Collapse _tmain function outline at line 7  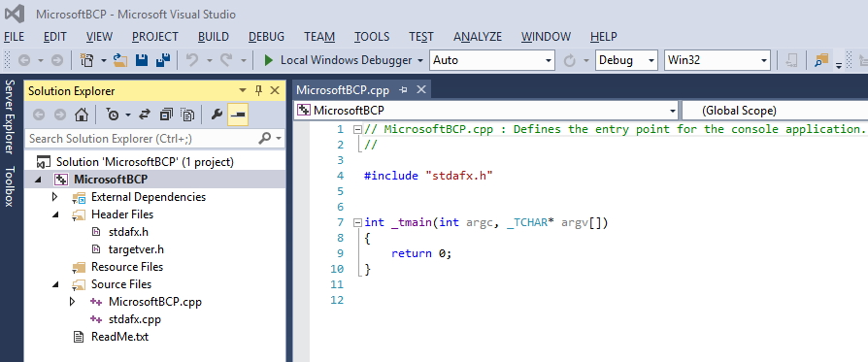click(x=357, y=222)
